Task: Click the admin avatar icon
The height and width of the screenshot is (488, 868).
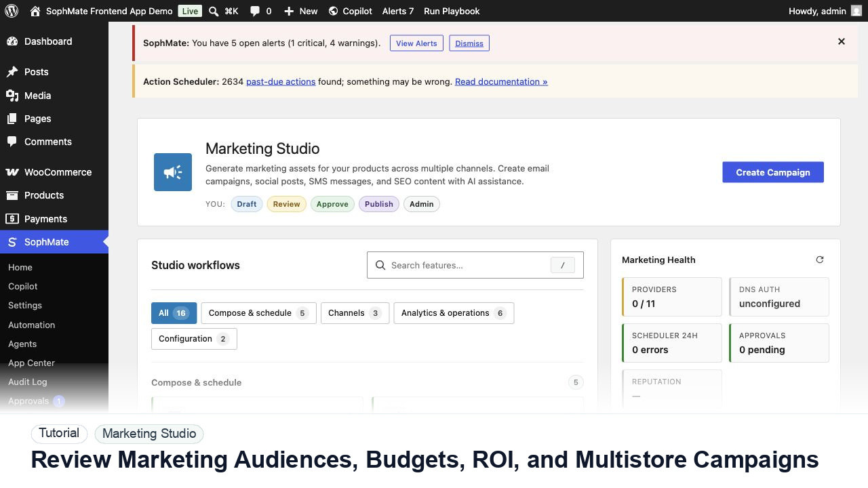Action: (x=856, y=11)
